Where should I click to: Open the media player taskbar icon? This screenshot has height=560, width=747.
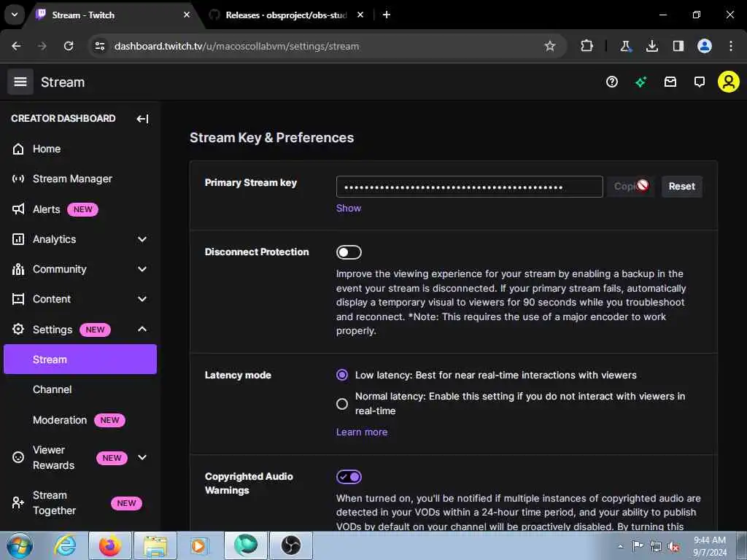point(199,545)
